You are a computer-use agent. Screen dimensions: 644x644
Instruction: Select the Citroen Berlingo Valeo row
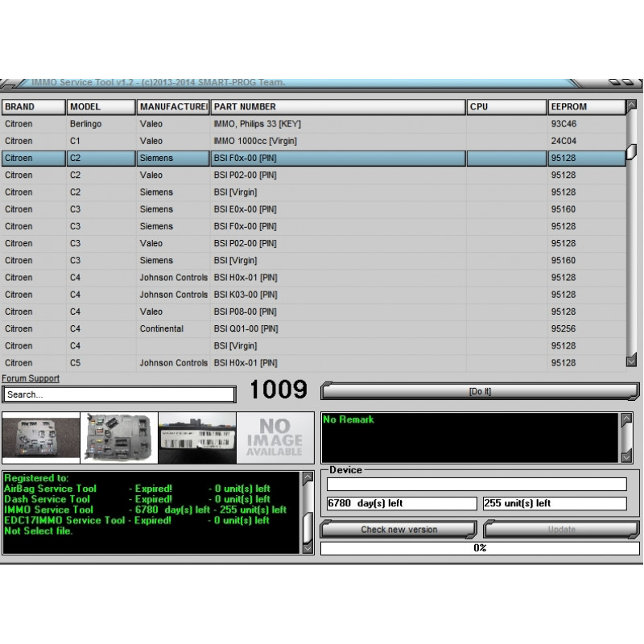coord(242,124)
